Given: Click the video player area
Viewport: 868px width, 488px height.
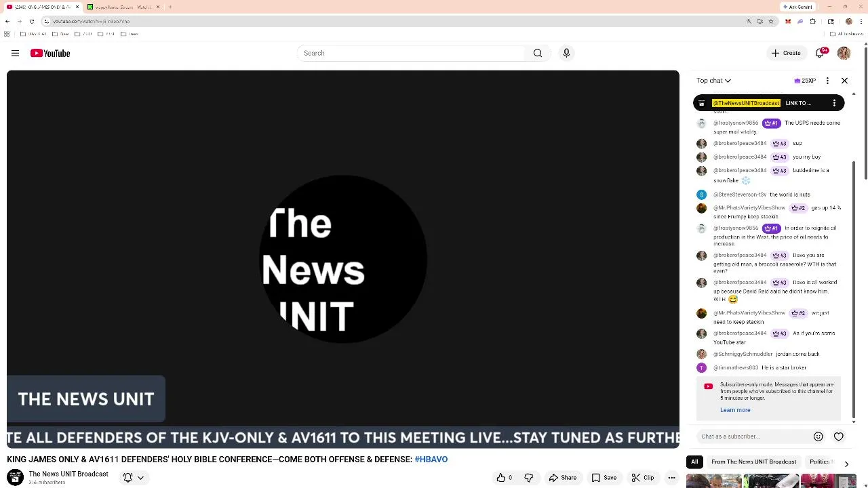Looking at the screenshot, I should coord(343,259).
